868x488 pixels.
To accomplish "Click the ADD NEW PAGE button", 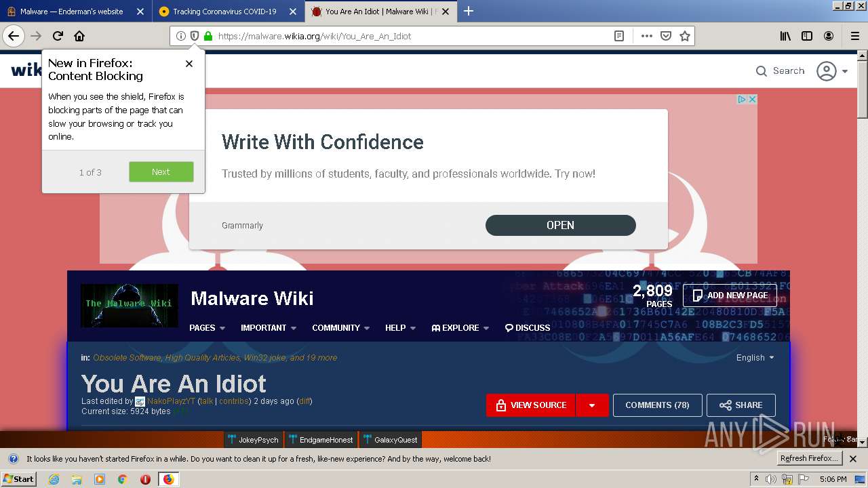I will 730,296.
